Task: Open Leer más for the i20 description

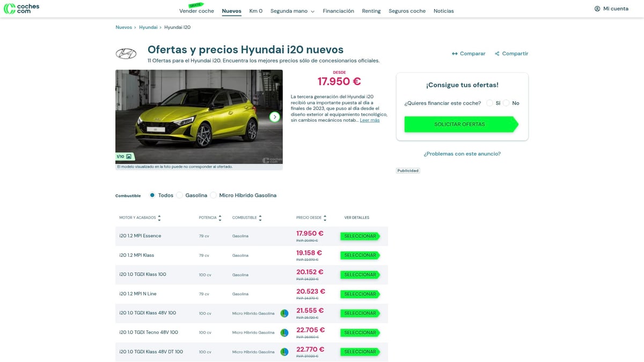Action: pos(369,120)
